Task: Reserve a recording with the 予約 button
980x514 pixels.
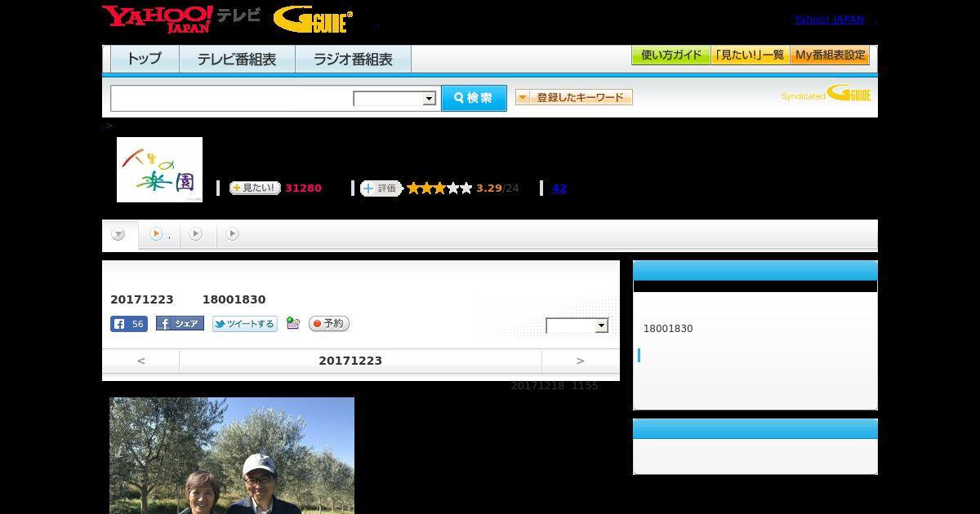Action: click(x=329, y=324)
